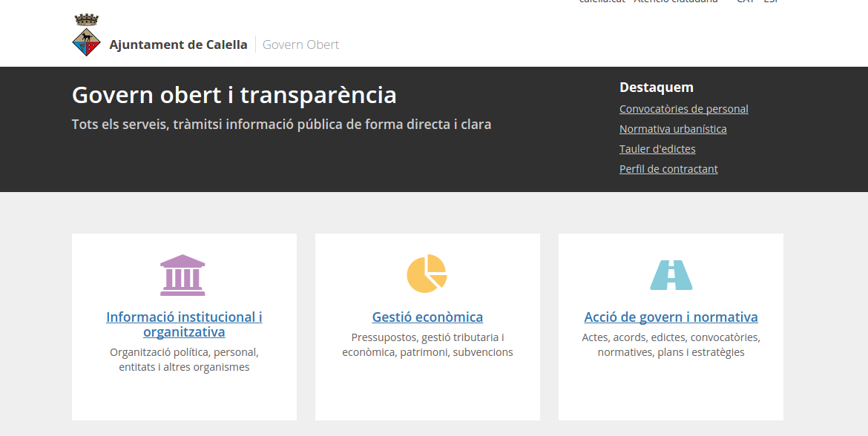This screenshot has width=868, height=436.
Task: Open Normativa urbanística link
Action: click(x=673, y=129)
